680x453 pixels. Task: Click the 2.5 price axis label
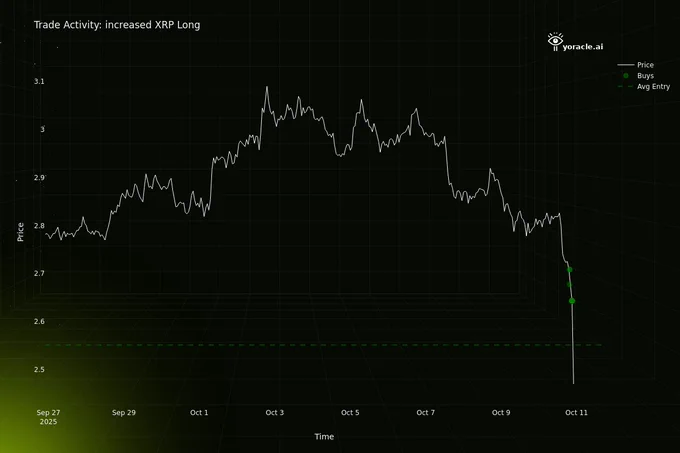point(39,369)
